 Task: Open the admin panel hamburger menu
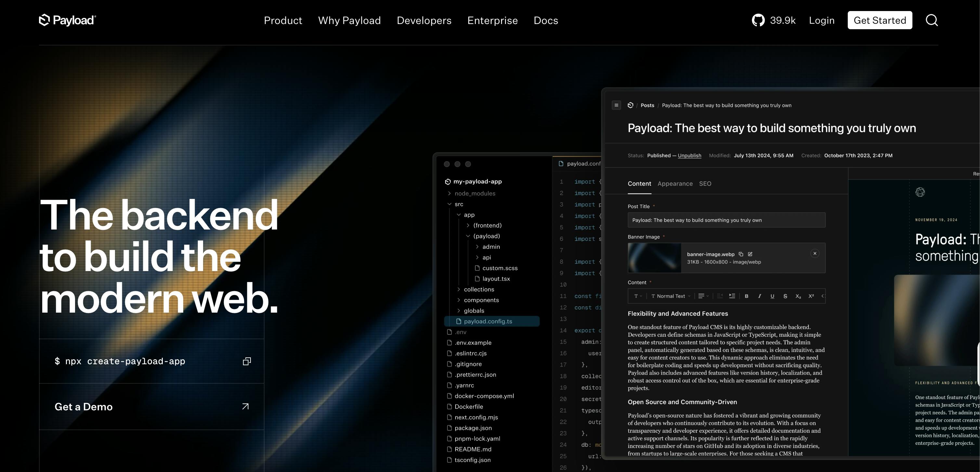click(616, 105)
